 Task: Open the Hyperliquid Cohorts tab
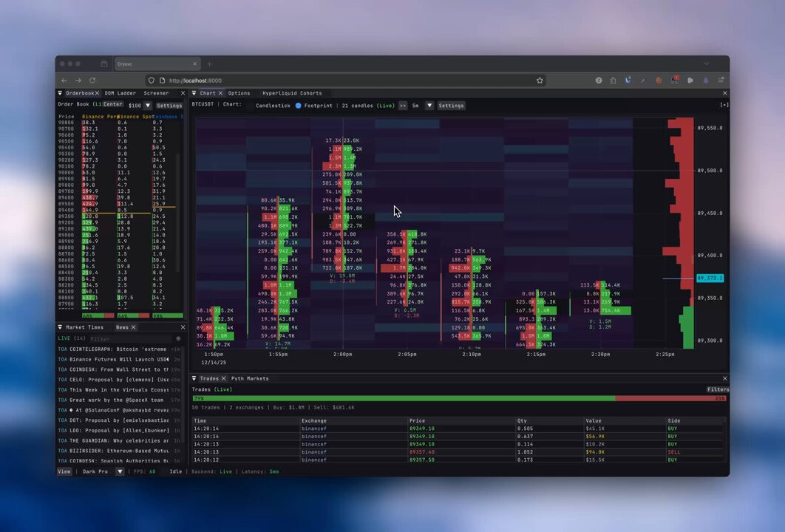[292, 93]
